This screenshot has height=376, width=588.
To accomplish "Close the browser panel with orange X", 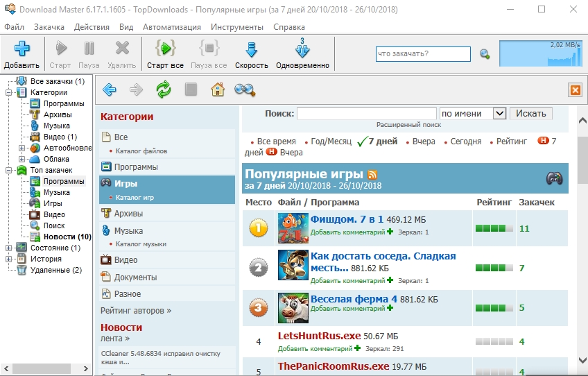I will pyautogui.click(x=576, y=90).
